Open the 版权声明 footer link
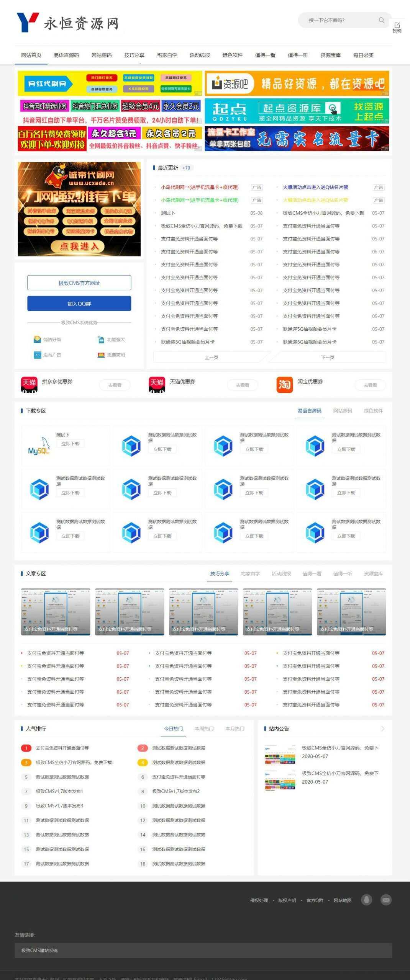 tap(287, 900)
